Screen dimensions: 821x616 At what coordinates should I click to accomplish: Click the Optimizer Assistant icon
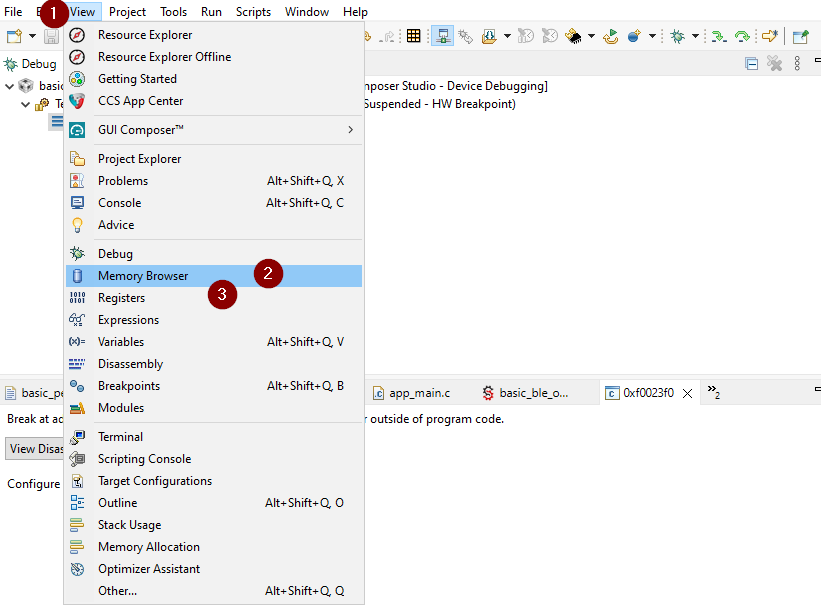coord(77,569)
